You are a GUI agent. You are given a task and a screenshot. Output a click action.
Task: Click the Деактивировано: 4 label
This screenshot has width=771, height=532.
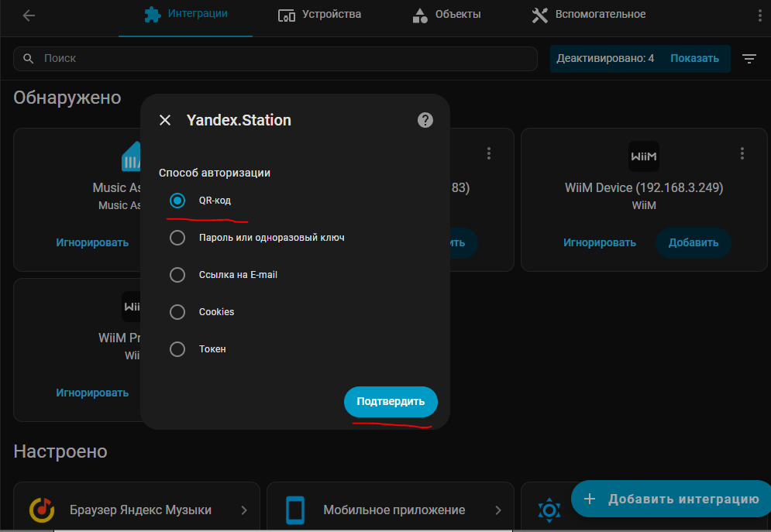pos(605,58)
